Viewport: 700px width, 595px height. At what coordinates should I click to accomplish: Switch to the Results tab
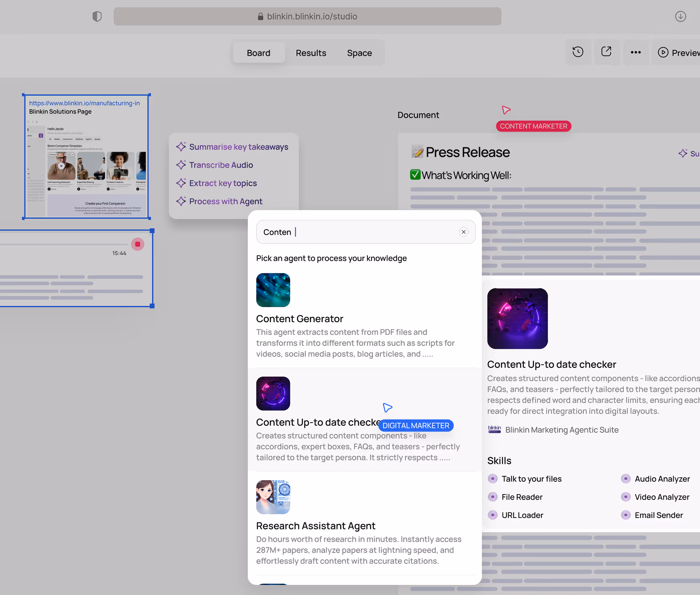pyautogui.click(x=311, y=53)
